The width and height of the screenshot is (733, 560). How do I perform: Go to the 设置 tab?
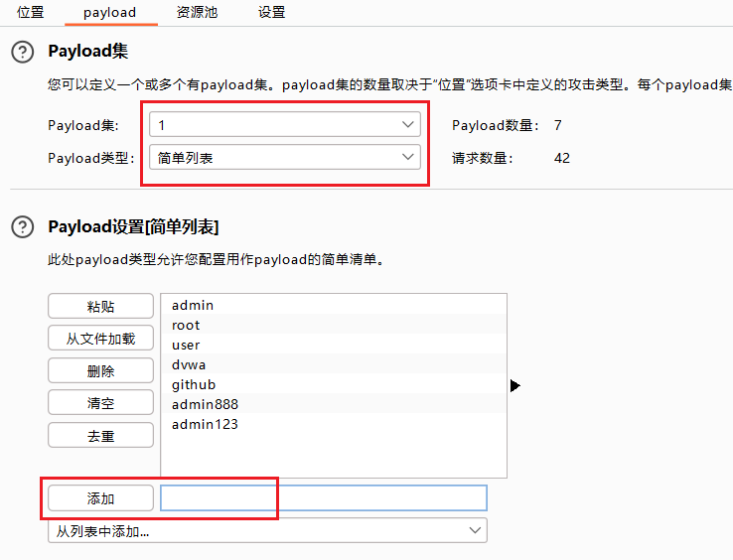tap(271, 13)
